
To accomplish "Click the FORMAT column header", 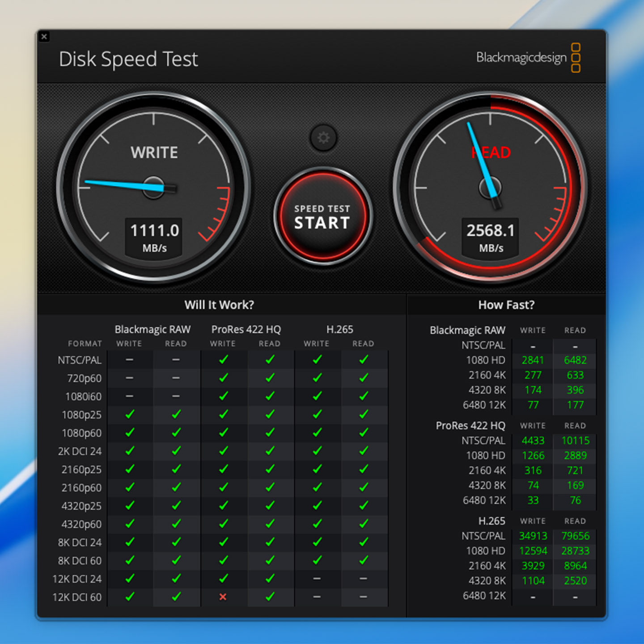I will (85, 344).
